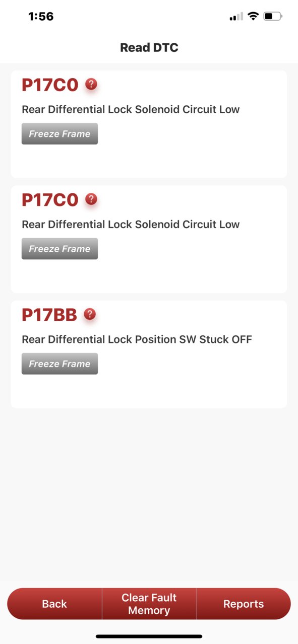The image size is (298, 644).
Task: Tap the Wi-Fi icon in status bar
Action: pyautogui.click(x=253, y=17)
